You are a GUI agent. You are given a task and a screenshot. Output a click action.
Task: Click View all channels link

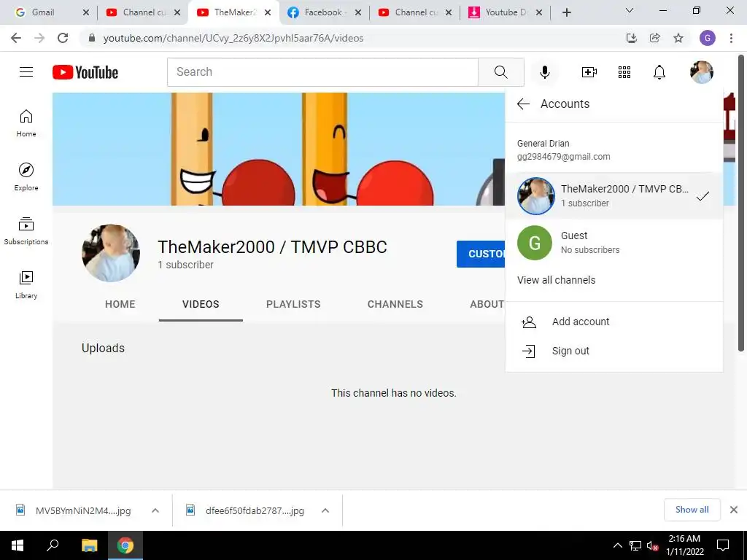coord(556,280)
